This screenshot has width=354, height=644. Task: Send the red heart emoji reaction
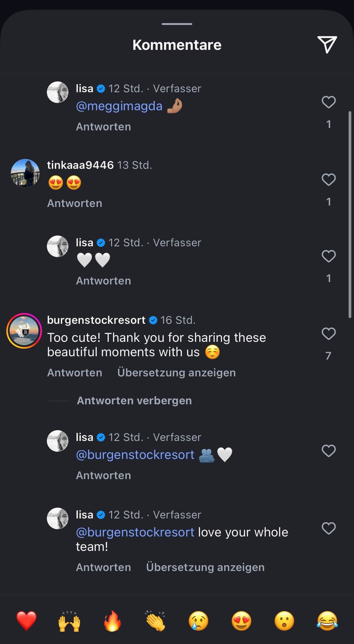(26, 621)
